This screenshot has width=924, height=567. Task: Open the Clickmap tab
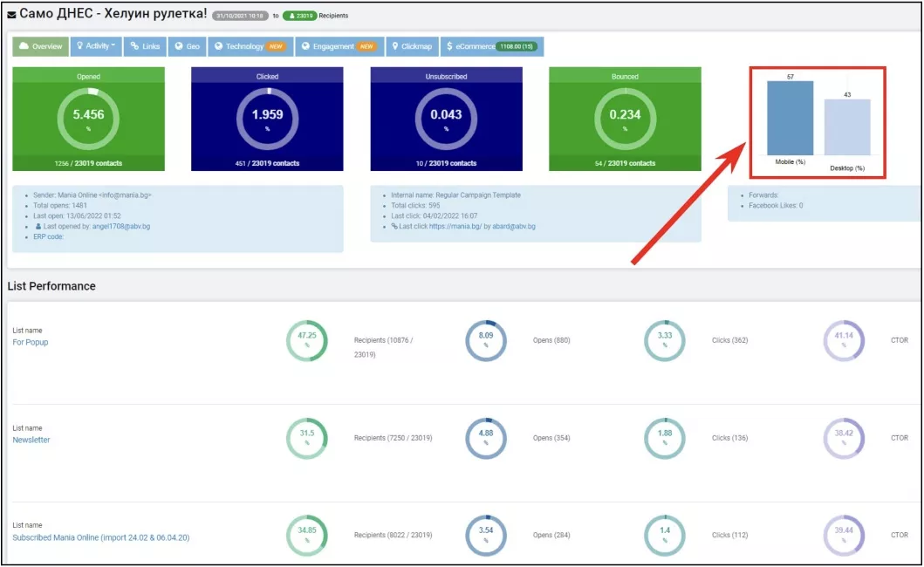[x=413, y=46]
